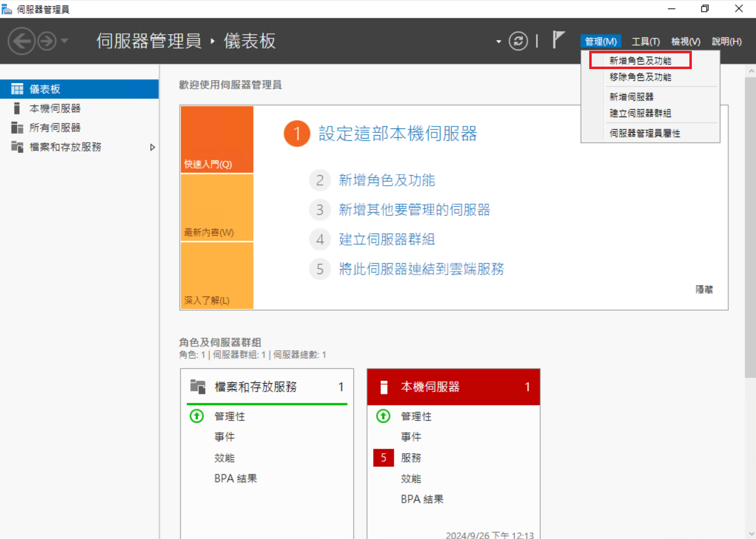This screenshot has width=756, height=539.
Task: Click the 所有伺服器 icon in sidebar
Action: pyautogui.click(x=17, y=127)
